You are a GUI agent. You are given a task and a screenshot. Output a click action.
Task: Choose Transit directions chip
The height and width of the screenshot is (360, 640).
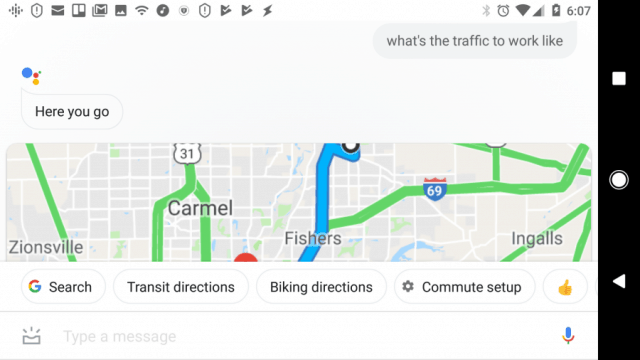pyautogui.click(x=181, y=287)
